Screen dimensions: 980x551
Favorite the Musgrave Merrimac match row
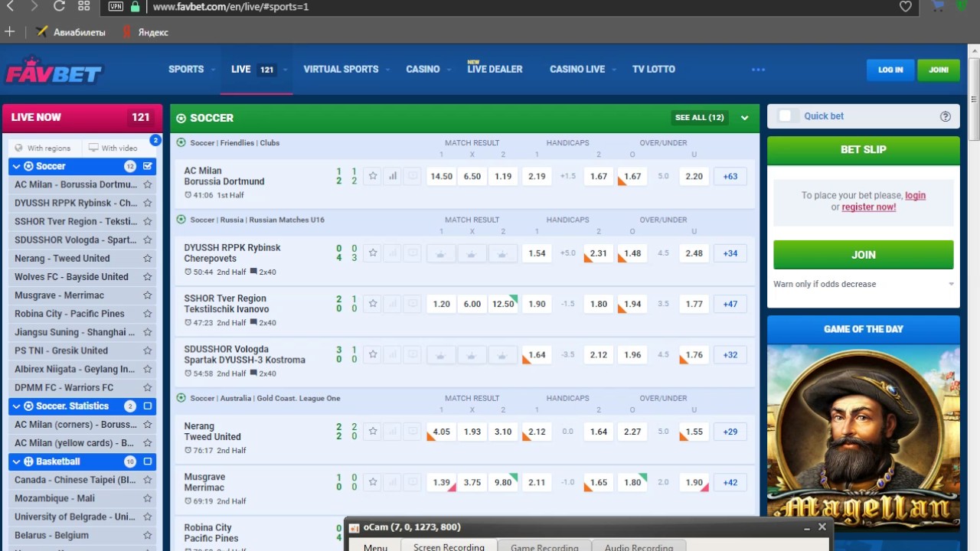pos(373,482)
